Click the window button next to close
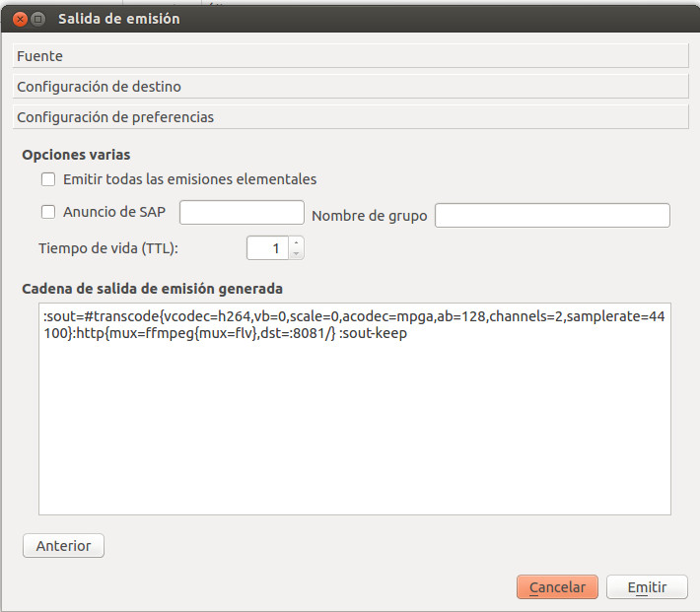The height and width of the screenshot is (612, 700). pyautogui.click(x=38, y=19)
